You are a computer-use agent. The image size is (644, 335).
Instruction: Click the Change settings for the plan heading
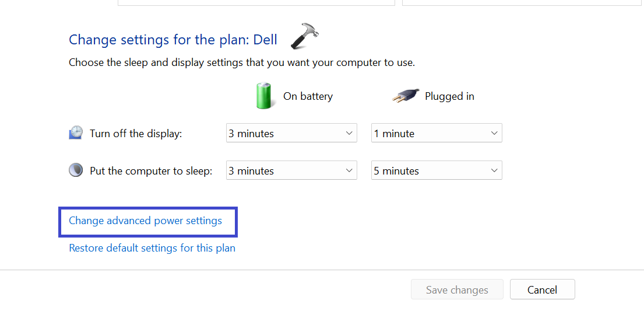[x=173, y=40]
